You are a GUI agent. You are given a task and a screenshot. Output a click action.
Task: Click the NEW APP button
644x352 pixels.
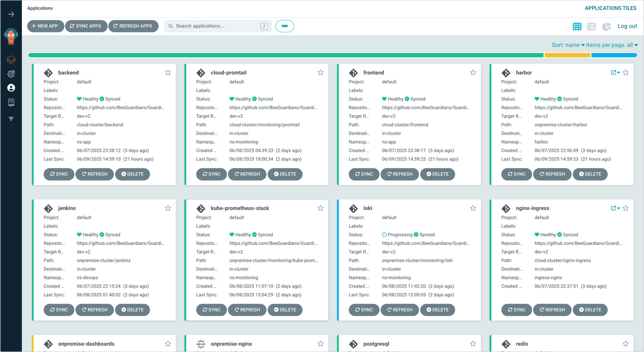[x=45, y=26]
